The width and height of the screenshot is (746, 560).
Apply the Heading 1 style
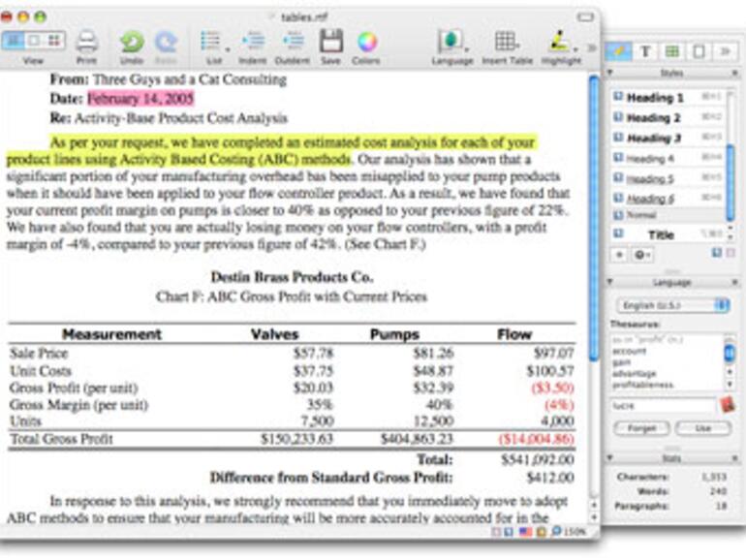point(667,98)
